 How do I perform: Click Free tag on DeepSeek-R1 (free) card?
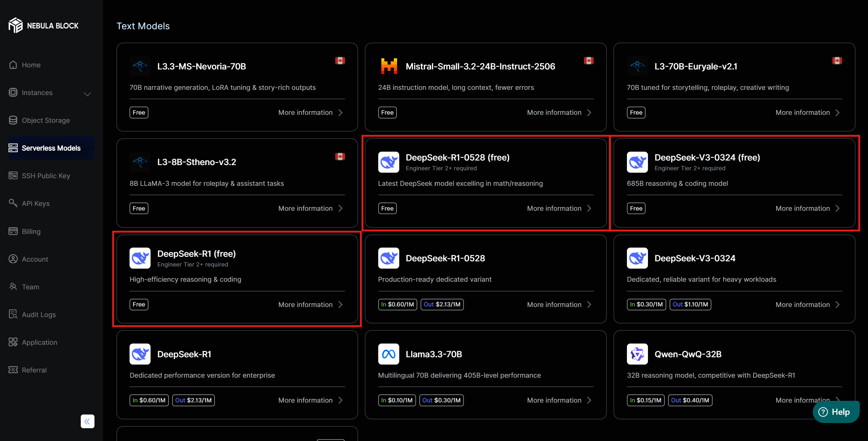pyautogui.click(x=139, y=304)
